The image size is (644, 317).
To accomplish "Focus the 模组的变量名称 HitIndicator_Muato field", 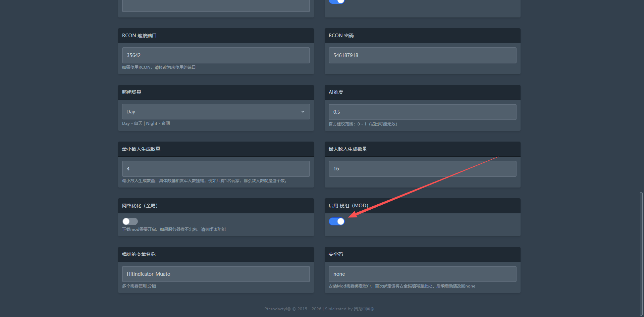I will pyautogui.click(x=216, y=274).
